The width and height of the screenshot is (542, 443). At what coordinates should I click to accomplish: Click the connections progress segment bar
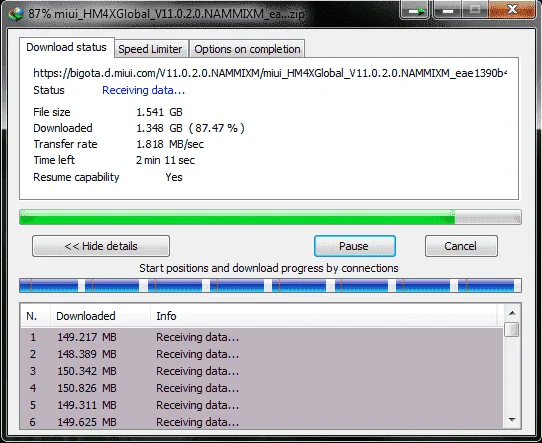270,285
